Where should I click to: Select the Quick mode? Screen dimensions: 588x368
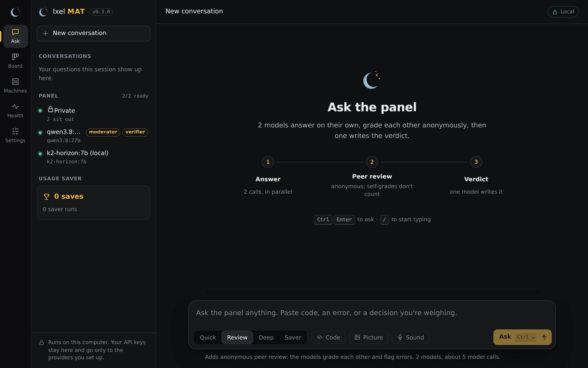coord(208,337)
